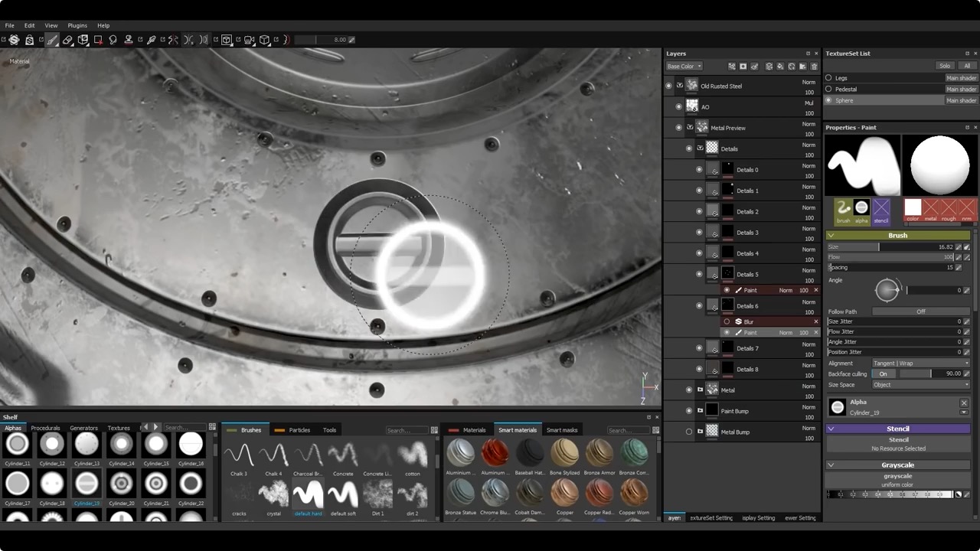Click Main shader button for Sphere
This screenshot has height=551, width=980.
coord(961,100)
